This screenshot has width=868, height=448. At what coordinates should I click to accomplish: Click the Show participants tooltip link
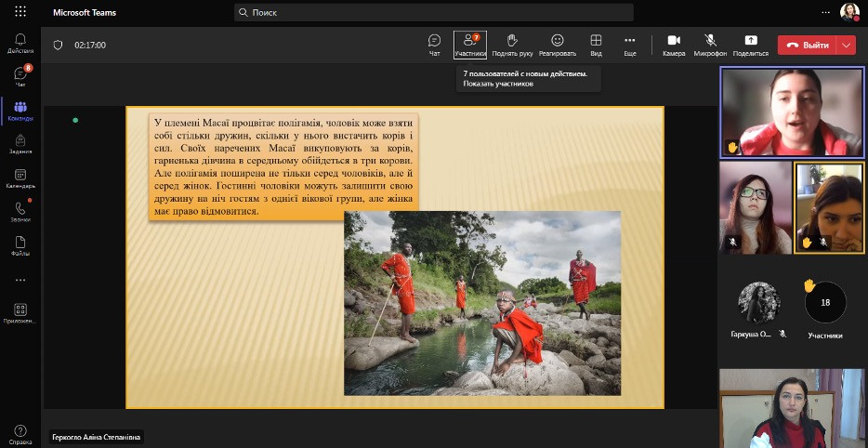[x=498, y=84]
